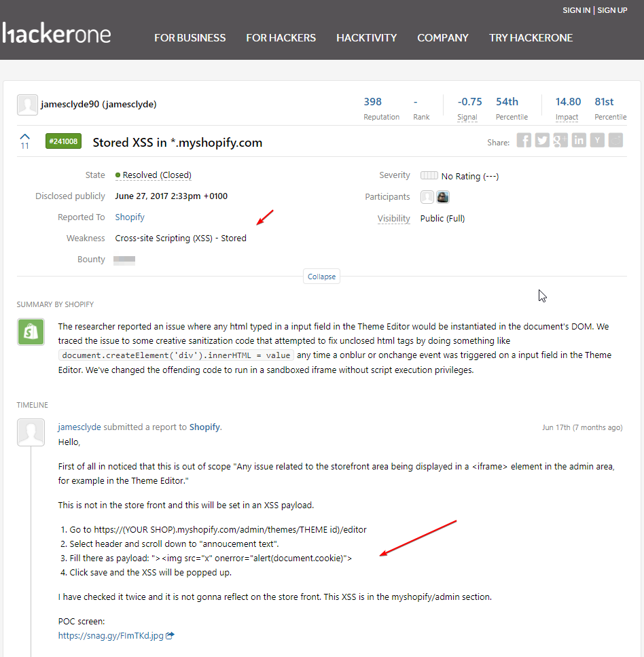Click the No Rating (---) text

coord(470,177)
